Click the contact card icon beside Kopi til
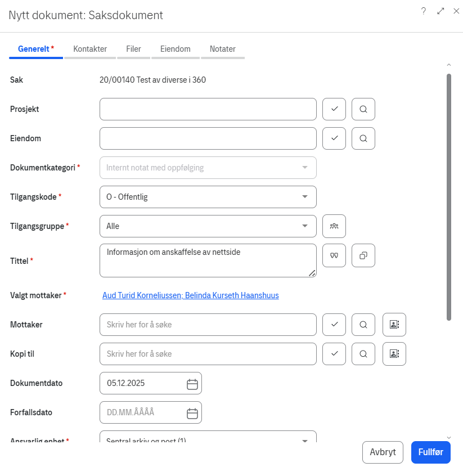The image size is (463, 476). click(x=394, y=354)
